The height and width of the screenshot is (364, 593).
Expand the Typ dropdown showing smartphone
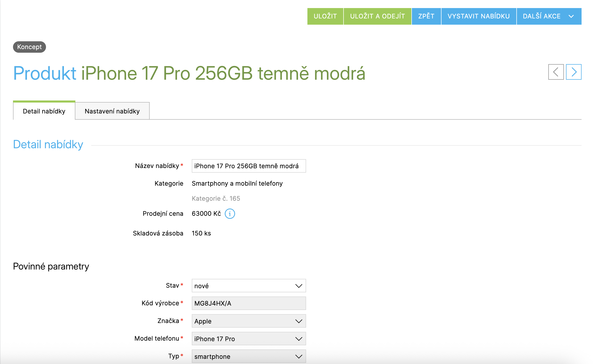click(248, 356)
